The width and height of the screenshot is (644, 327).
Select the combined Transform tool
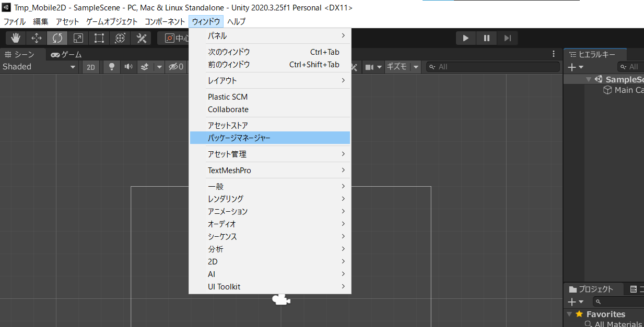[x=120, y=38]
